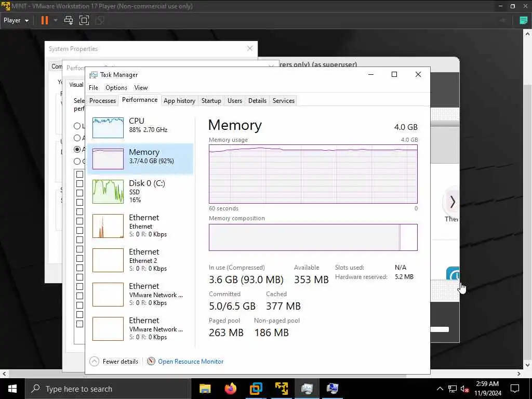532x399 pixels.
Task: Click the VMware Player logo in title bar
Action: coord(6,6)
